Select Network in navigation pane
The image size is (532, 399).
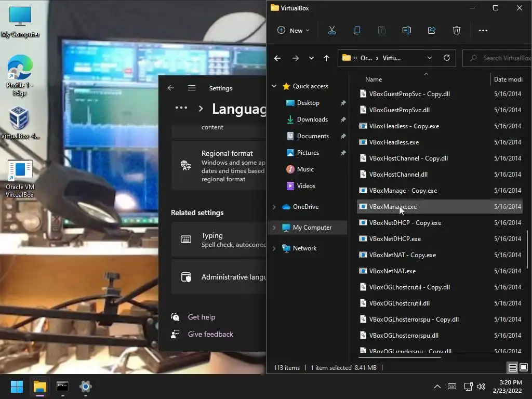pyautogui.click(x=304, y=248)
